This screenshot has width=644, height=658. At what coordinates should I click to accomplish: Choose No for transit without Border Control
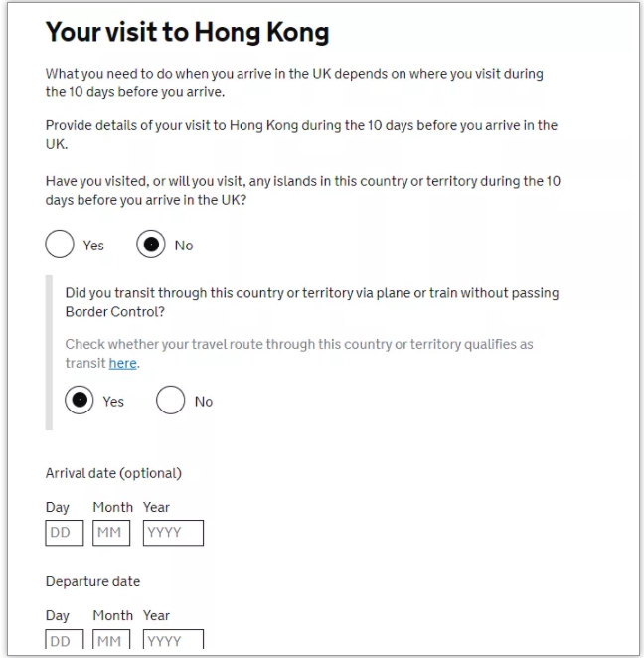coord(170,401)
